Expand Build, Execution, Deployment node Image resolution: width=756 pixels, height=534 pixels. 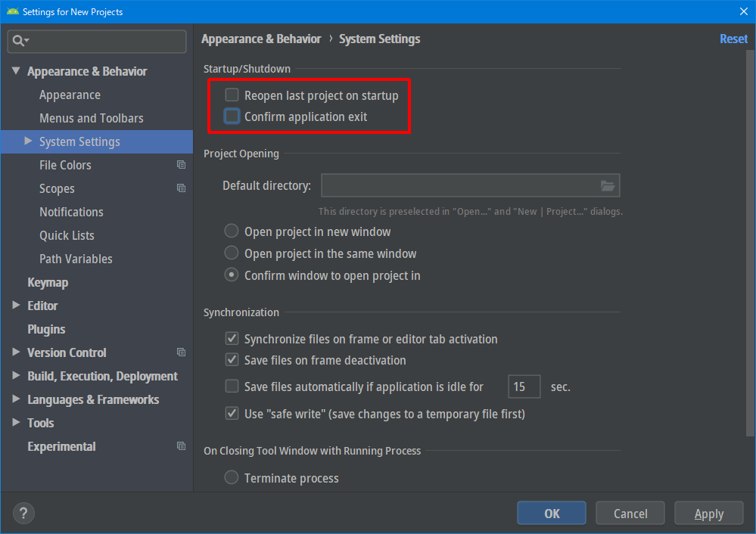(x=16, y=375)
